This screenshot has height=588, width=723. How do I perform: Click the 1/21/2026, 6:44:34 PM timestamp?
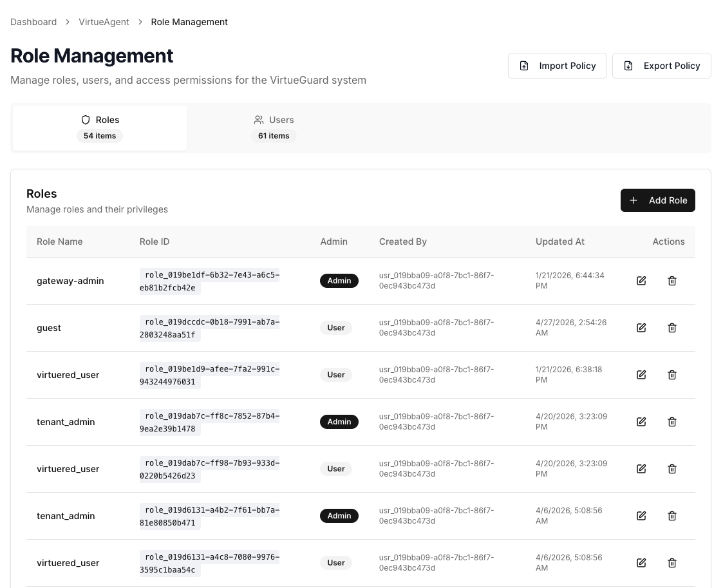coord(570,280)
